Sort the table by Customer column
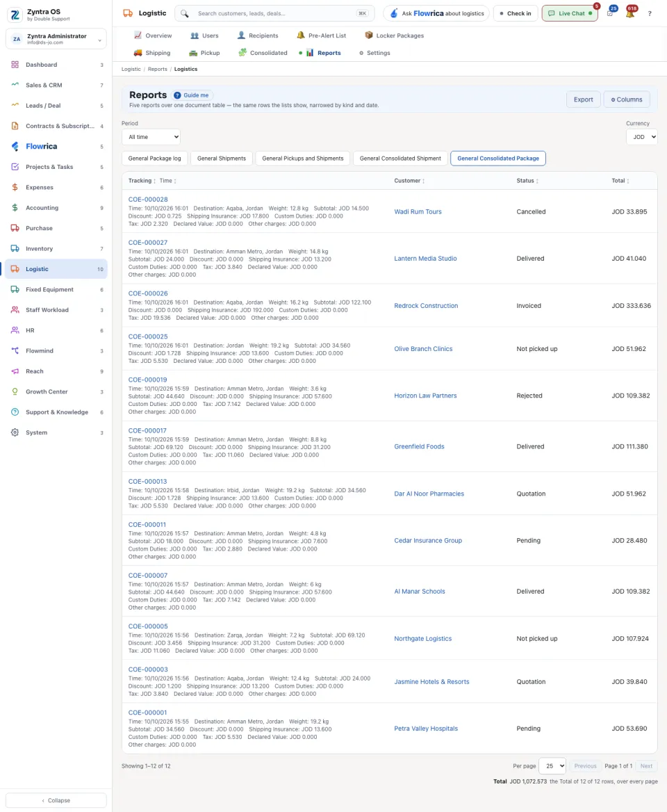This screenshot has height=812, width=667. (409, 181)
